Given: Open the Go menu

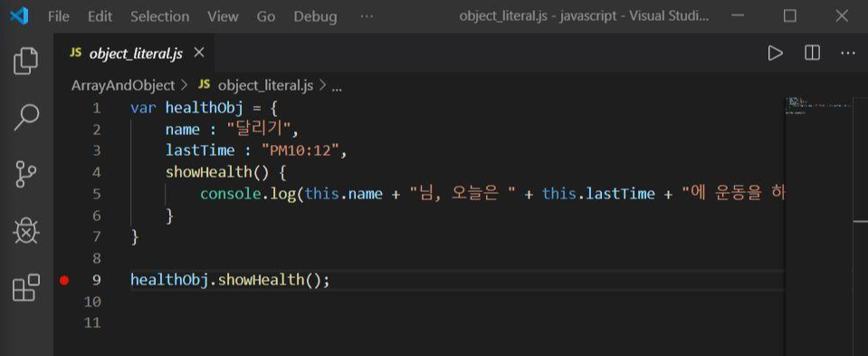Looking at the screenshot, I should [266, 16].
